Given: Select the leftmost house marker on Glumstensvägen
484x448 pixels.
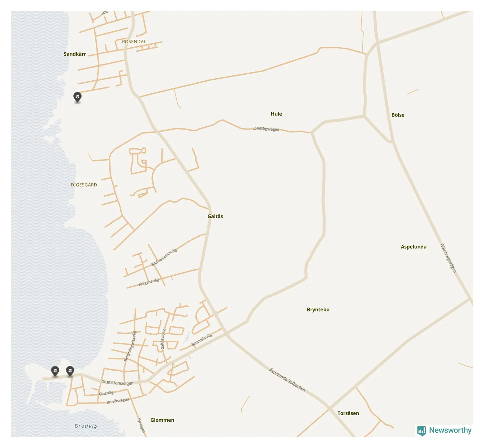Looking at the screenshot, I should pyautogui.click(x=55, y=371).
